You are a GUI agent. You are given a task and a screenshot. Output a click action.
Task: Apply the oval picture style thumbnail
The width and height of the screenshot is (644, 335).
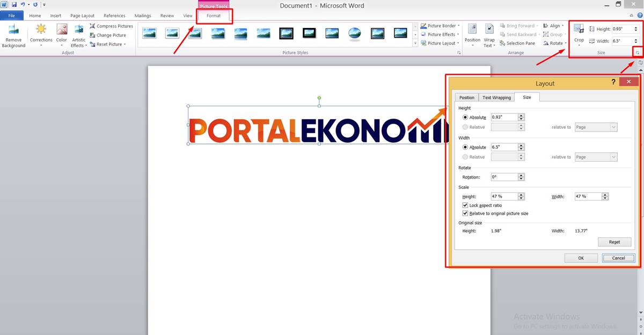coord(355,33)
